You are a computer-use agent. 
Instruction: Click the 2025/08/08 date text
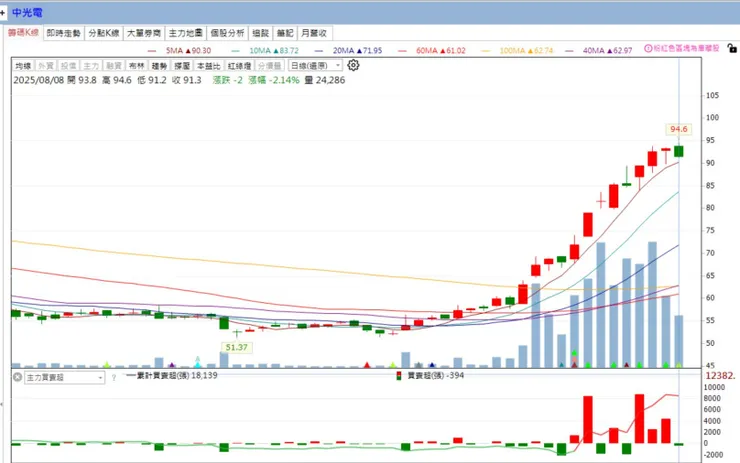[39, 80]
